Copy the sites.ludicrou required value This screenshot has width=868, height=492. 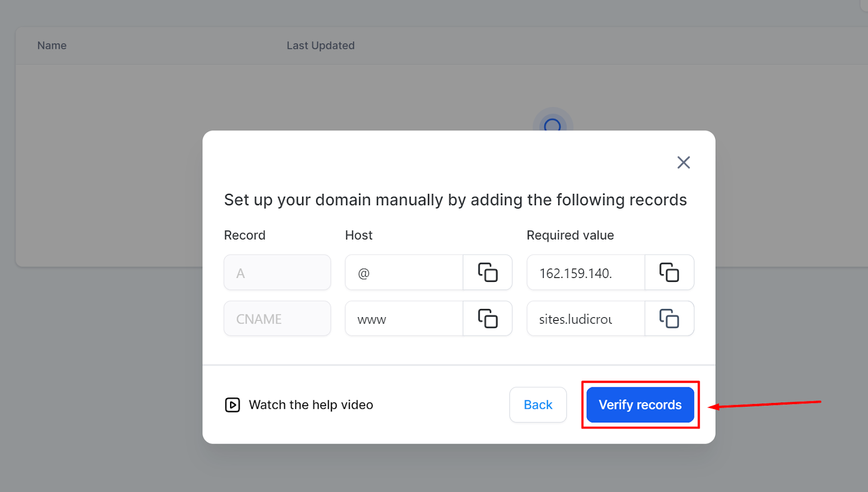tap(669, 318)
